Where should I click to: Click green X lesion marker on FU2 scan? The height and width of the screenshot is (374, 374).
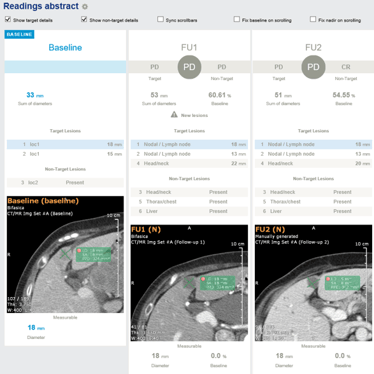click(x=313, y=283)
